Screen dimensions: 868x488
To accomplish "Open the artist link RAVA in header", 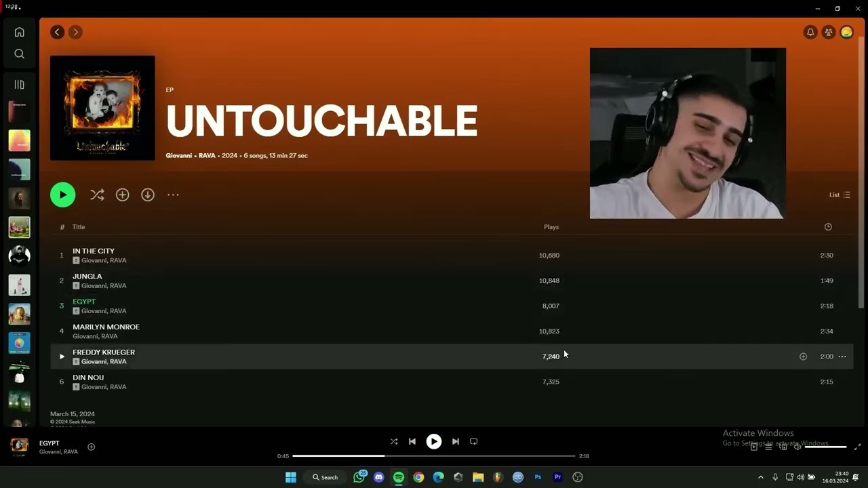I will (x=207, y=155).
